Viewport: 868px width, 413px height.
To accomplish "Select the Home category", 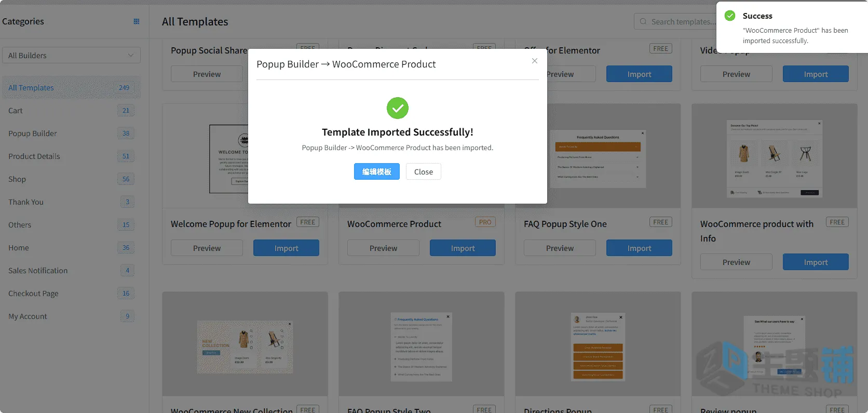I will (71, 247).
